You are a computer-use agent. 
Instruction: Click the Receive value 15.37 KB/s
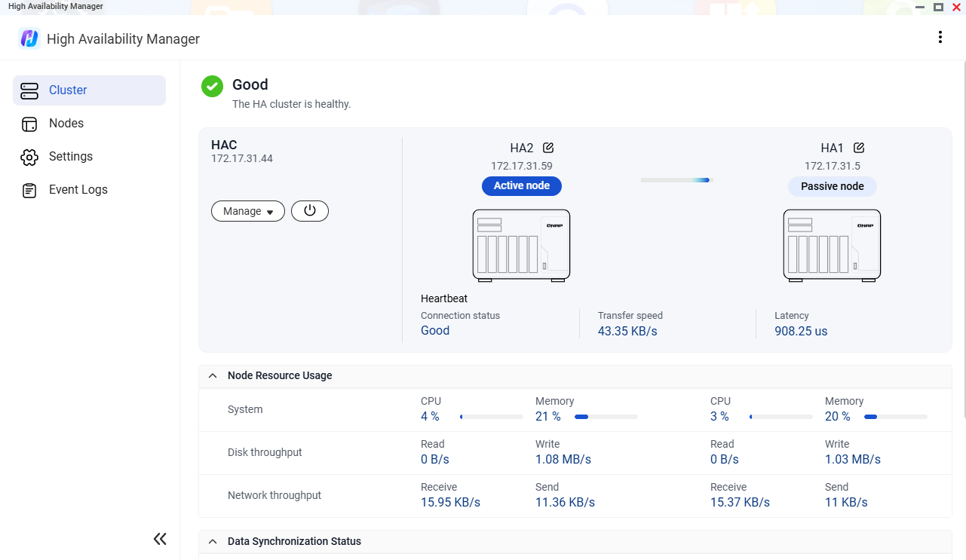(740, 502)
